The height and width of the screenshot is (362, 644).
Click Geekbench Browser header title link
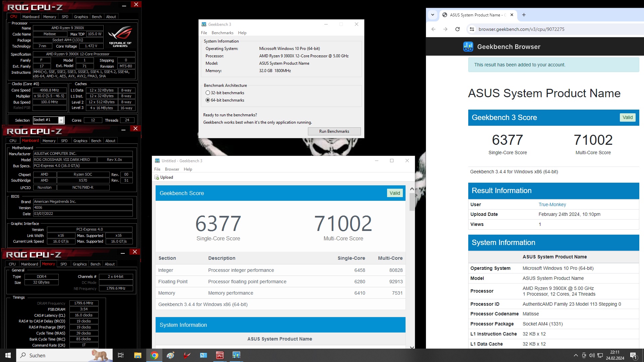pyautogui.click(x=508, y=47)
